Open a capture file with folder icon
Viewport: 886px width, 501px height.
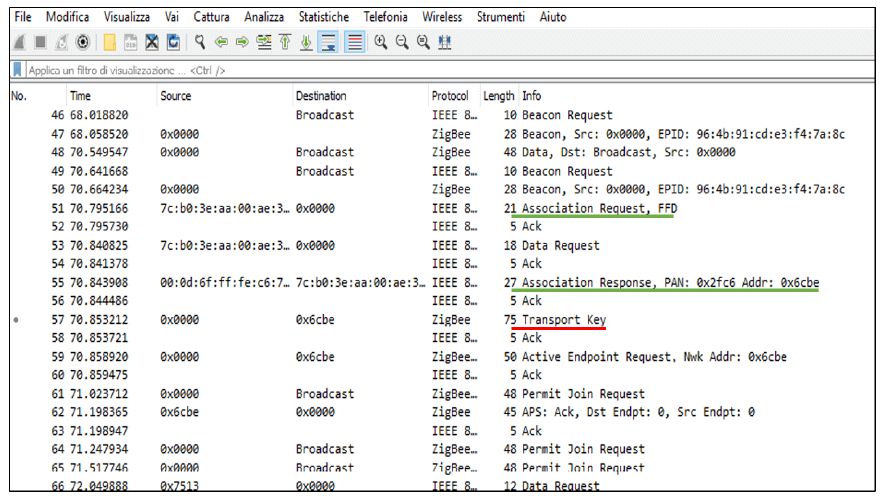pos(110,43)
